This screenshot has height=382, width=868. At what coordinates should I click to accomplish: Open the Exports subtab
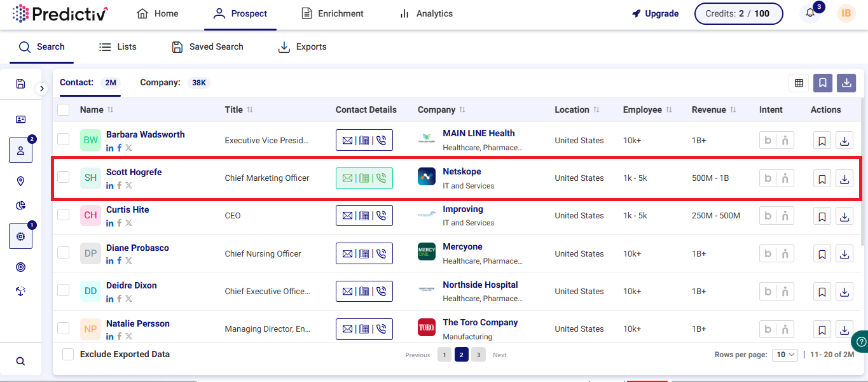click(303, 46)
